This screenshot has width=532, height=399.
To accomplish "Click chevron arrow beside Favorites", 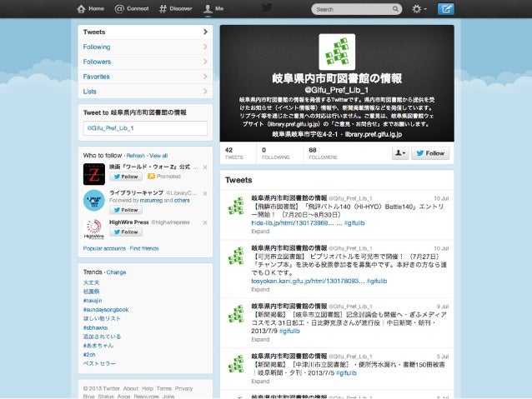I will point(205,77).
